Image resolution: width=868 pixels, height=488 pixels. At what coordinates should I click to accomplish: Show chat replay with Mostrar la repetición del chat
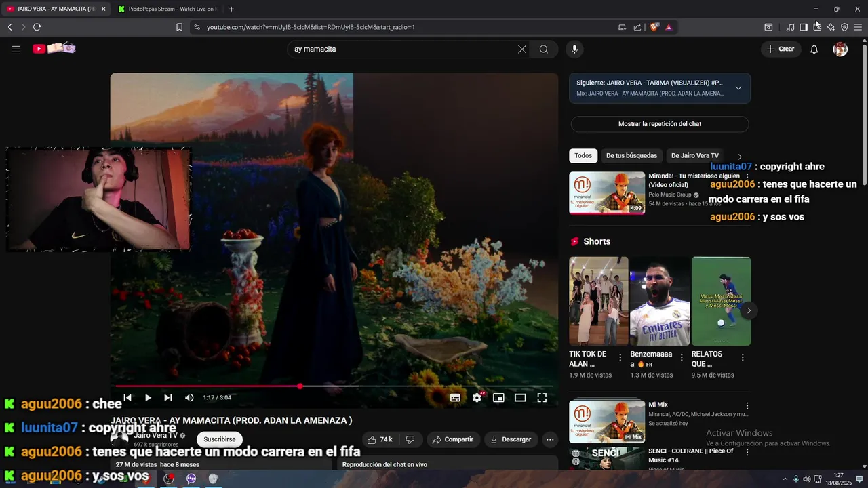[660, 124]
